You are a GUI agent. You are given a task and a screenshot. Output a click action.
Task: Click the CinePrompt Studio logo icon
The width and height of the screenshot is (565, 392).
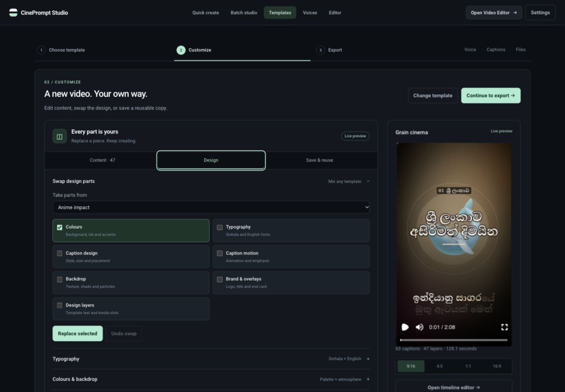(13, 13)
